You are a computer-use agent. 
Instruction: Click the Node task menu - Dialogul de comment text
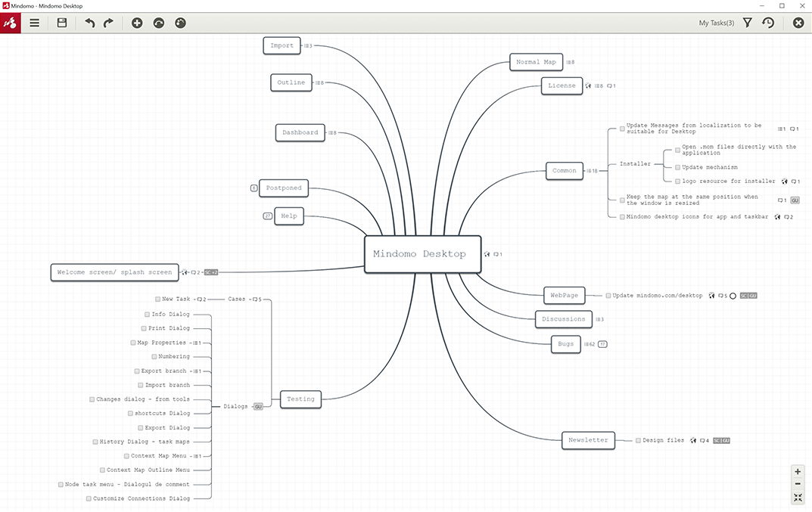click(127, 485)
